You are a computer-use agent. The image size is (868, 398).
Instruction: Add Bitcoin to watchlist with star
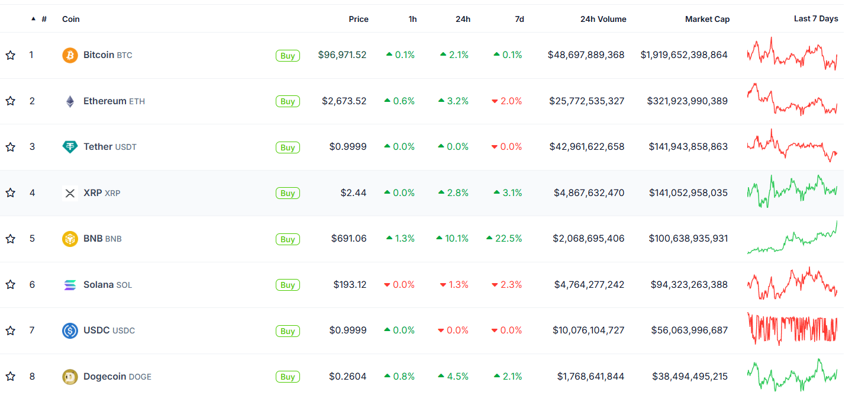click(x=10, y=55)
